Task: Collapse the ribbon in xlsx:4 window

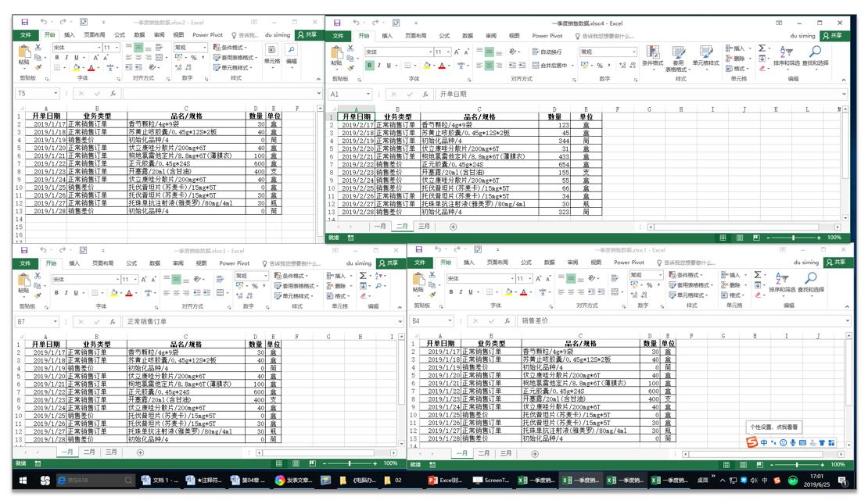Action: tap(842, 80)
